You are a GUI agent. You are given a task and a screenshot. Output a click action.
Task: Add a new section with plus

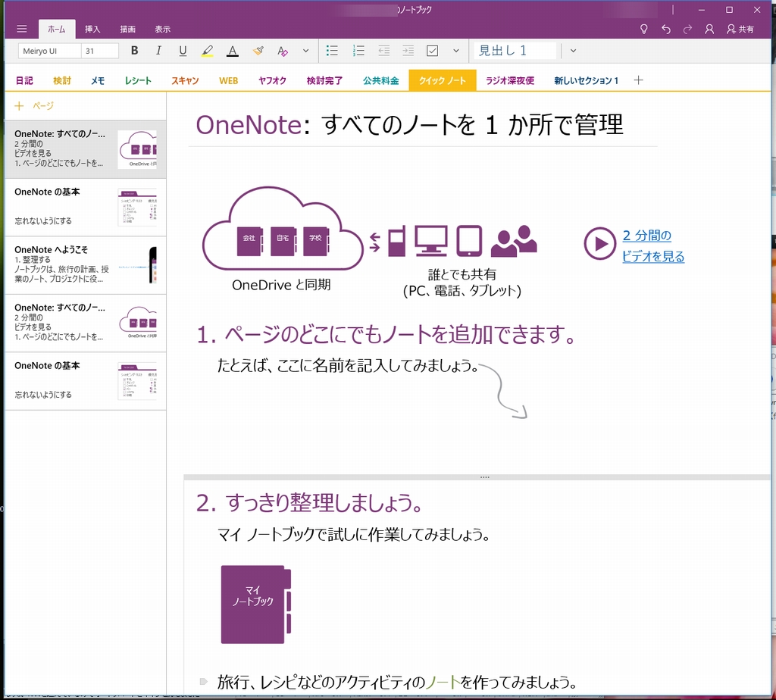point(638,80)
